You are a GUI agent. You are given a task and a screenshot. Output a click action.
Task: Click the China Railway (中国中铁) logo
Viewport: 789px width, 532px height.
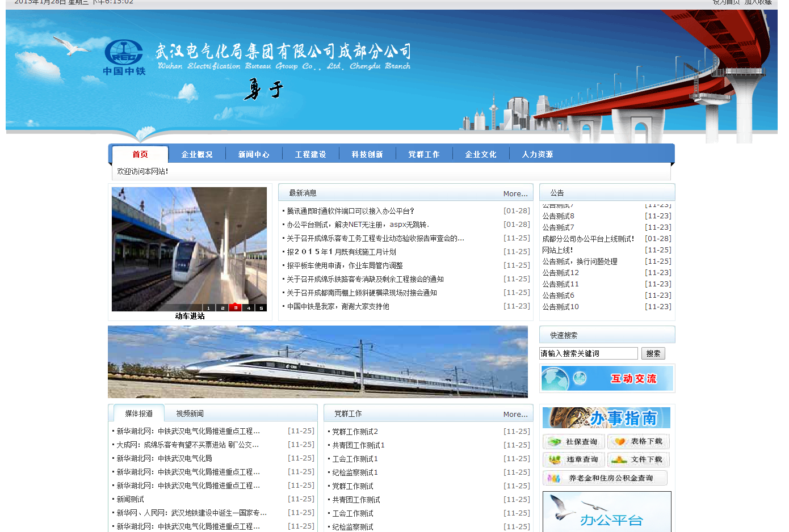pyautogui.click(x=124, y=57)
